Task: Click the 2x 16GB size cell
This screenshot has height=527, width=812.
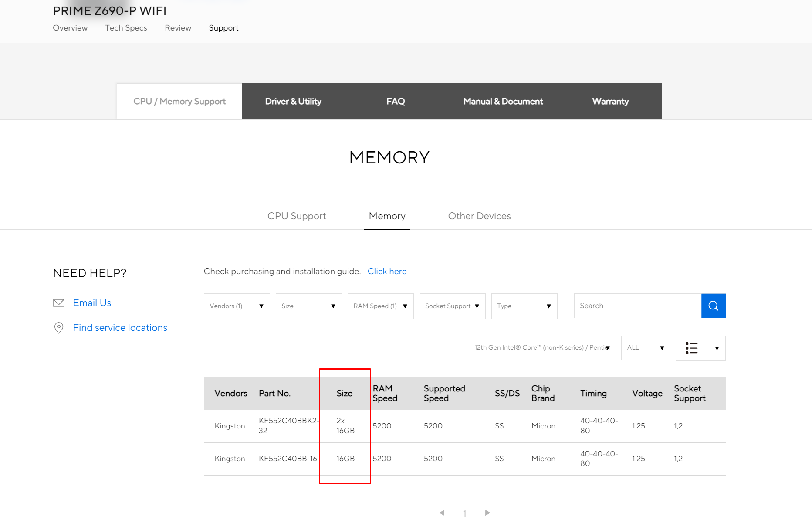Action: click(x=345, y=426)
